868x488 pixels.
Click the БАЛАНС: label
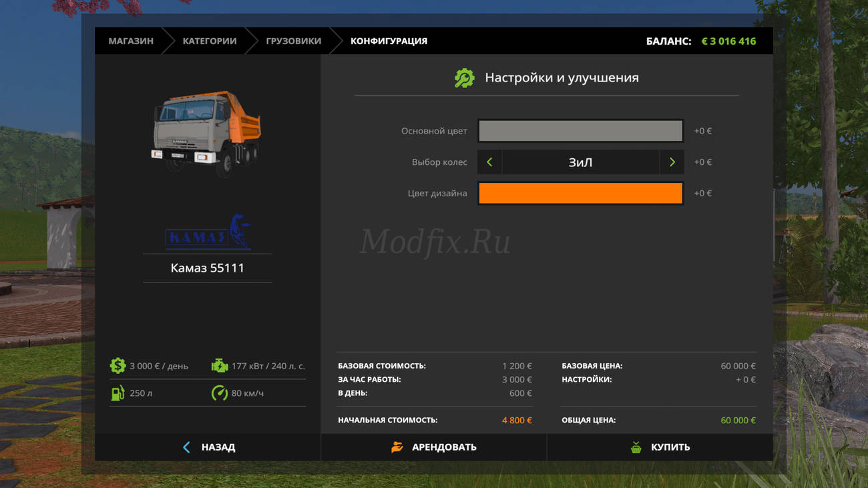[x=668, y=41]
